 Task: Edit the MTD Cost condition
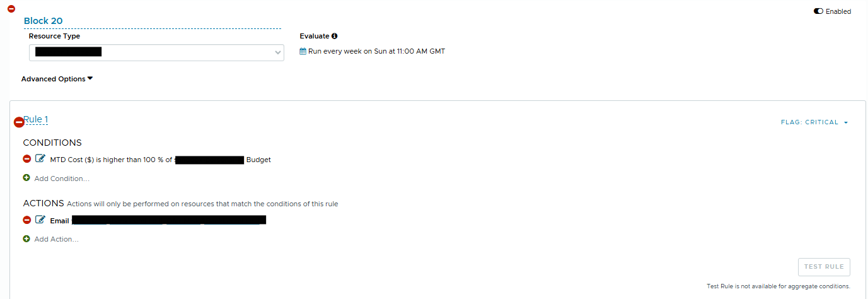pyautogui.click(x=40, y=159)
